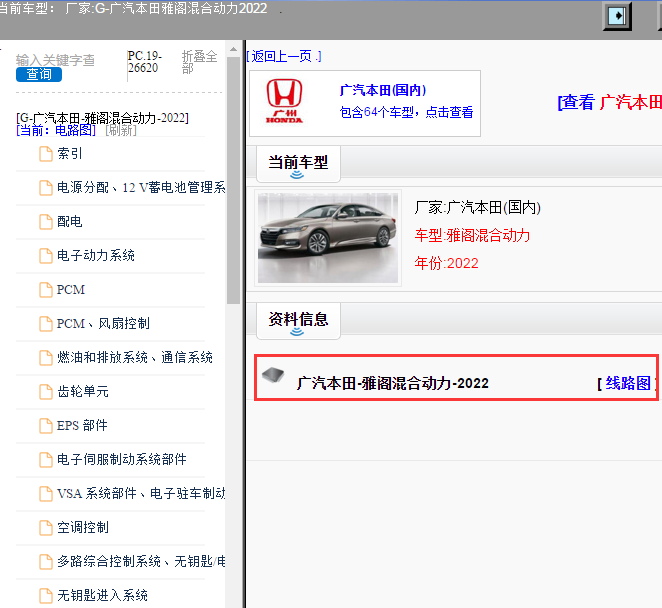Open 电源分配、12 V蓄电池管理系 entry
The height and width of the screenshot is (608, 662).
point(141,187)
